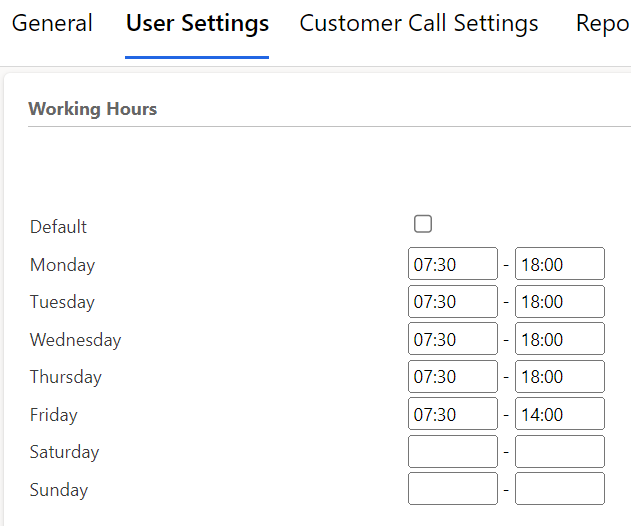The image size is (631, 526).
Task: Click Friday start time 07:30 field
Action: [x=453, y=414]
